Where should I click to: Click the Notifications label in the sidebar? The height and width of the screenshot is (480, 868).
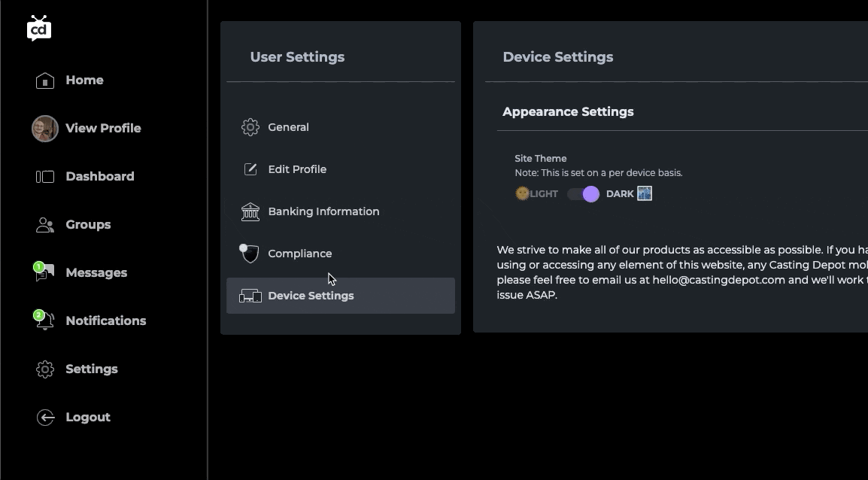tap(106, 321)
